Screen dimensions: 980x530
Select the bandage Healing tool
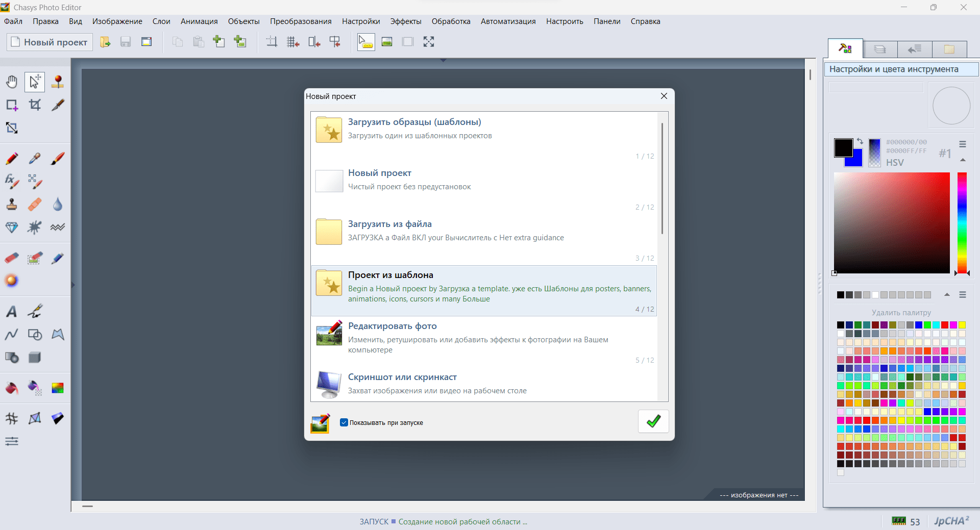point(35,205)
